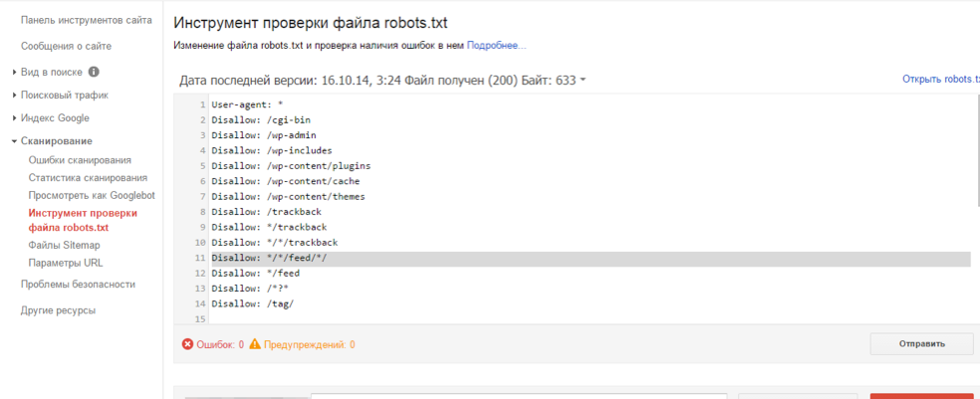Go to Ошибки сканирования
Viewport: 980px width, 399px height.
(x=80, y=160)
